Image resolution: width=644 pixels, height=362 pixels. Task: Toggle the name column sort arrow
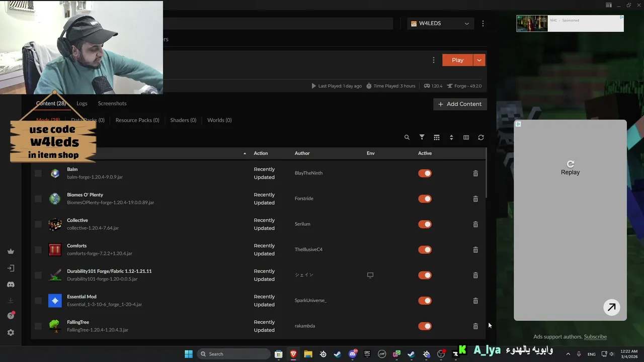pos(245,153)
